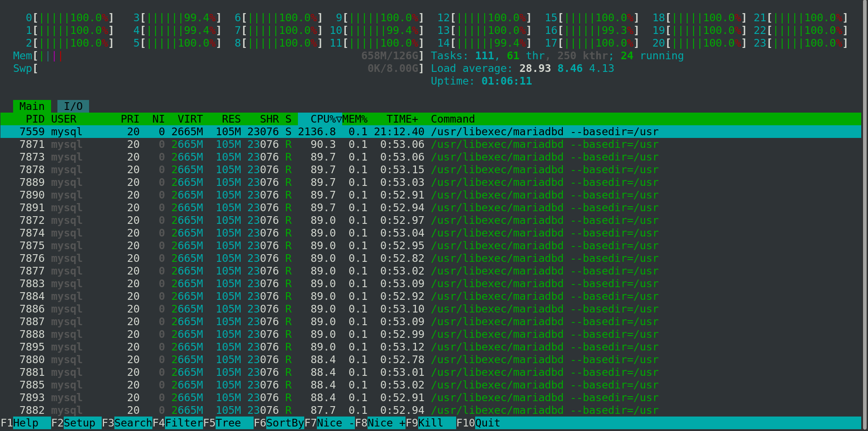Sort by RES column header
Screen dimensions: 868x431
pos(231,119)
